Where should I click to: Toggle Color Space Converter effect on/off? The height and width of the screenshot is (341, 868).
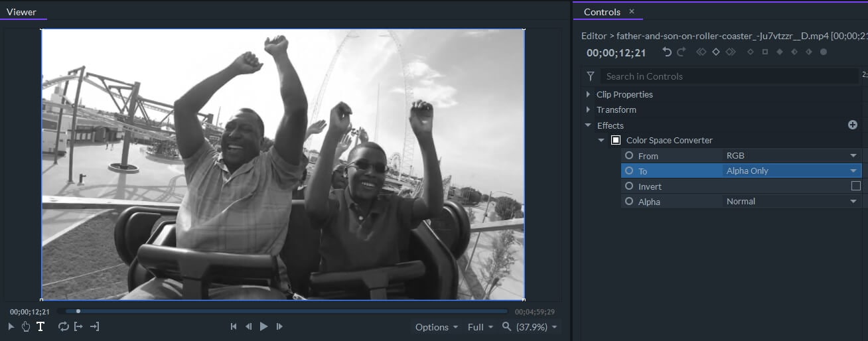616,140
